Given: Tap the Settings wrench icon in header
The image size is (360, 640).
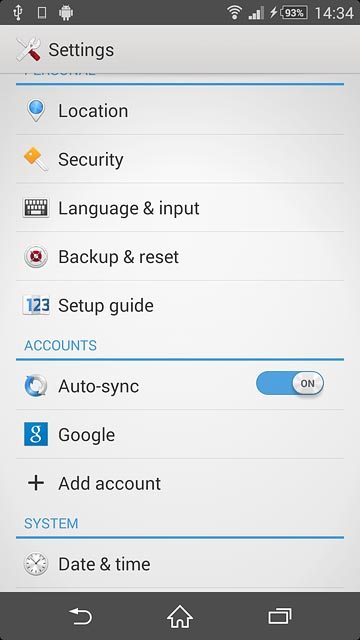Looking at the screenshot, I should point(29,49).
